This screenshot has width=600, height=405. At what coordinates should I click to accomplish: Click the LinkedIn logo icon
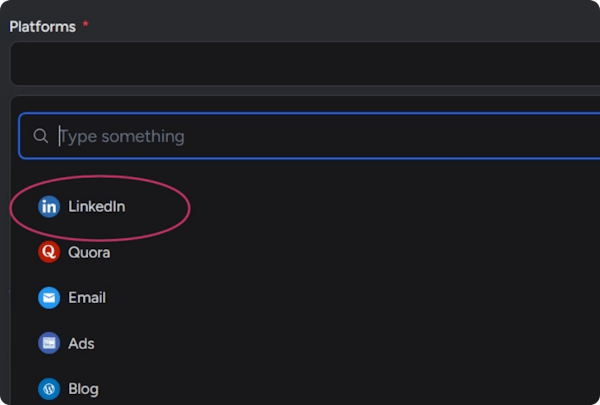[49, 207]
